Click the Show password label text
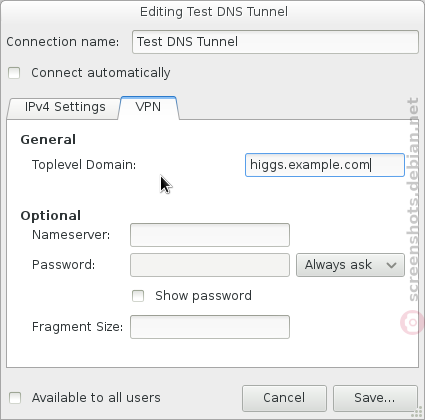This screenshot has height=420, width=425. pos(203,296)
